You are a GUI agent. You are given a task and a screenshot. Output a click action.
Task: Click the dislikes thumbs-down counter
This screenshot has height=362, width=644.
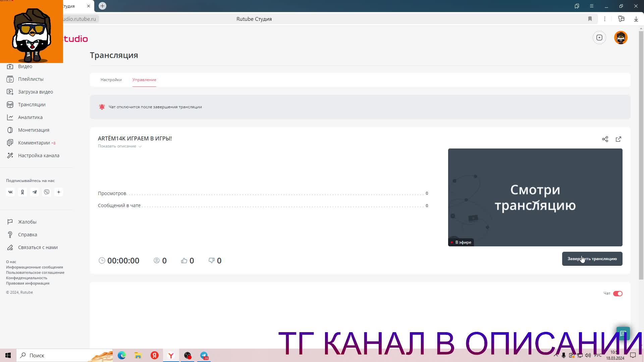[x=215, y=261]
